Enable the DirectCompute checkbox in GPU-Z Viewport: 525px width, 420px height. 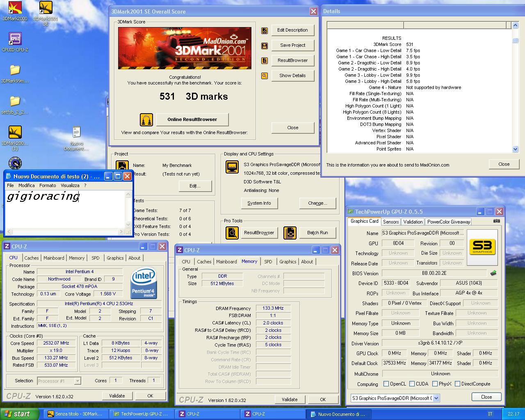point(457,384)
